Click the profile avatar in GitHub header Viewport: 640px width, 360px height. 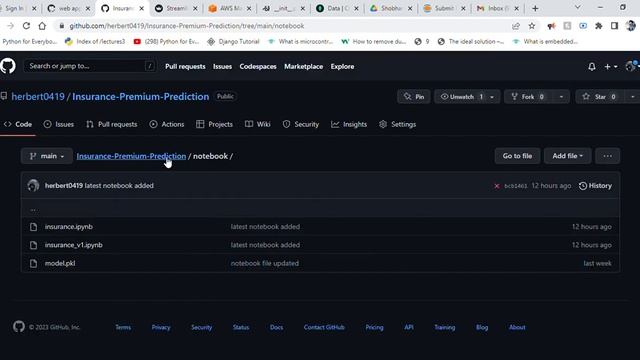[x=631, y=66]
